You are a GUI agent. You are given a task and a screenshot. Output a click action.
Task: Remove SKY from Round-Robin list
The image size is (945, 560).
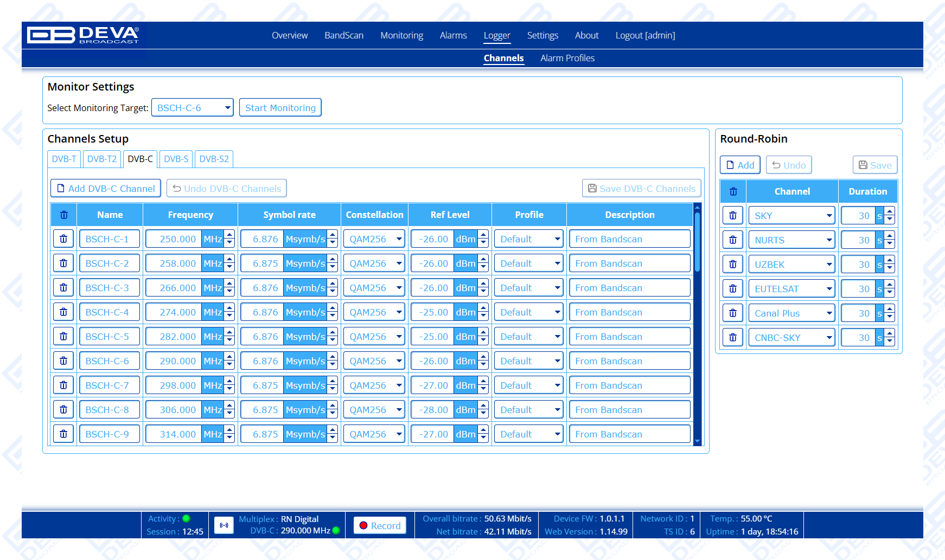[x=733, y=216]
